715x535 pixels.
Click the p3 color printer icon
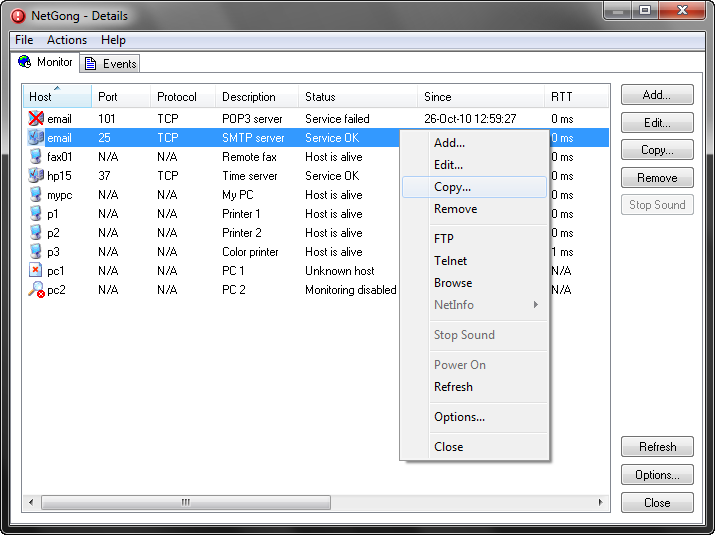36,252
